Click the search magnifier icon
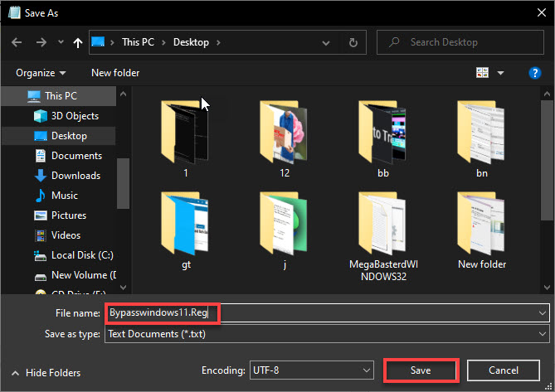The width and height of the screenshot is (555, 392). click(x=394, y=42)
